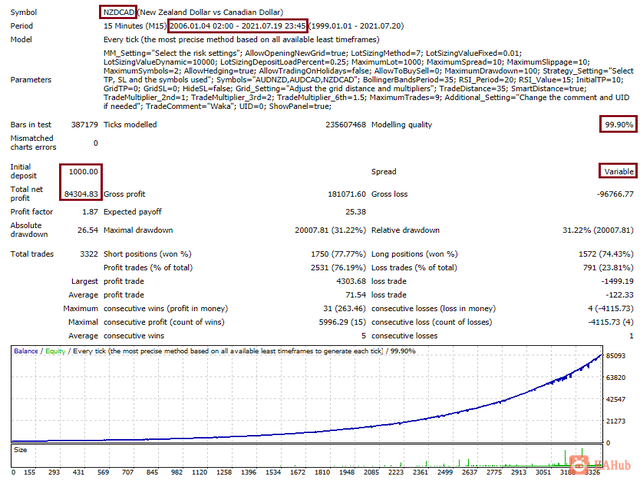640x480 pixels.
Task: Click maximal drawdown 20007.81 (31.22%)
Action: [330, 230]
